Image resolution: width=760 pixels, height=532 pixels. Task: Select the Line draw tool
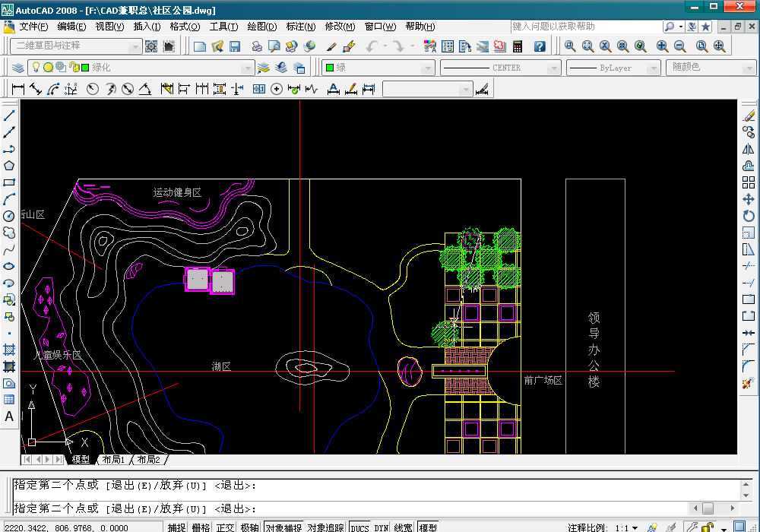pos(8,116)
